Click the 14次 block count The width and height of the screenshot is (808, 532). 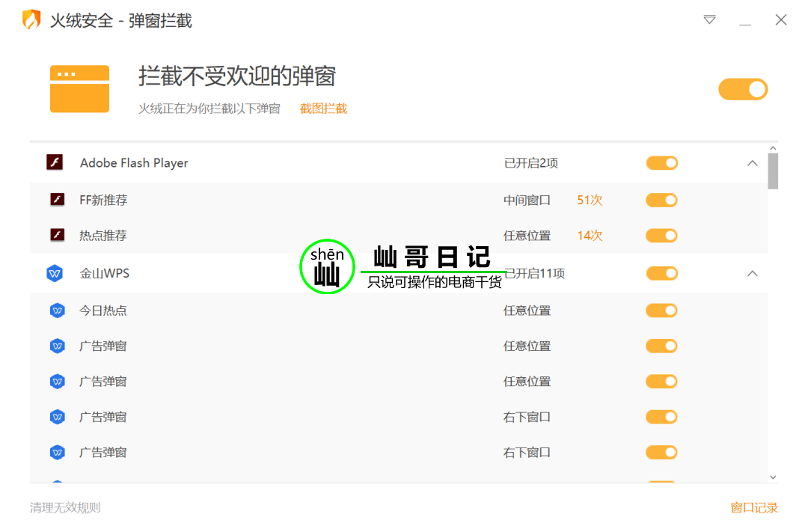click(x=590, y=236)
